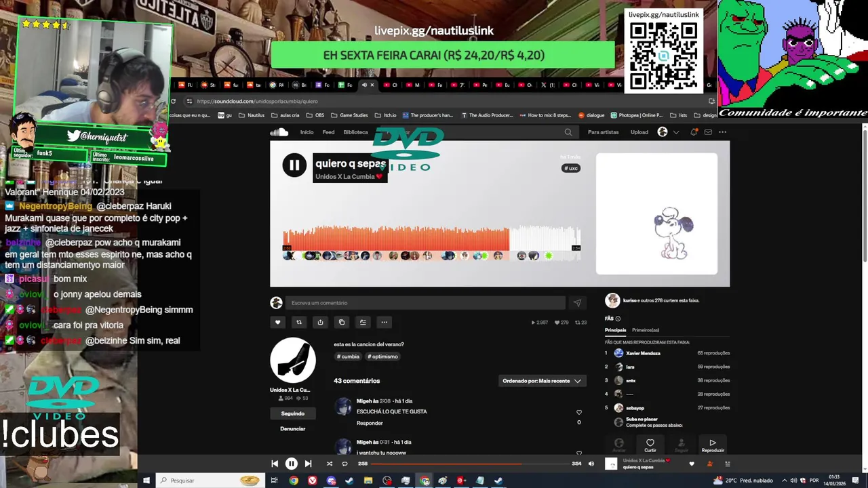Open the Xavier Mendoza fan profile
868x488 pixels.
click(643, 353)
